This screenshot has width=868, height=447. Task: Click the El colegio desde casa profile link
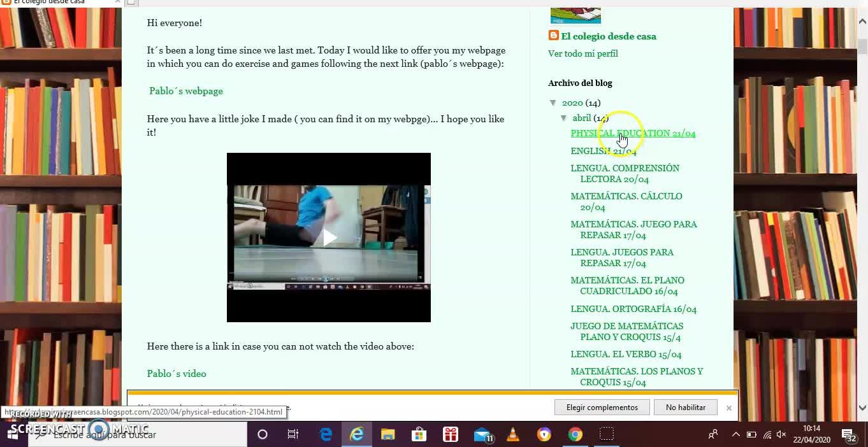point(609,36)
